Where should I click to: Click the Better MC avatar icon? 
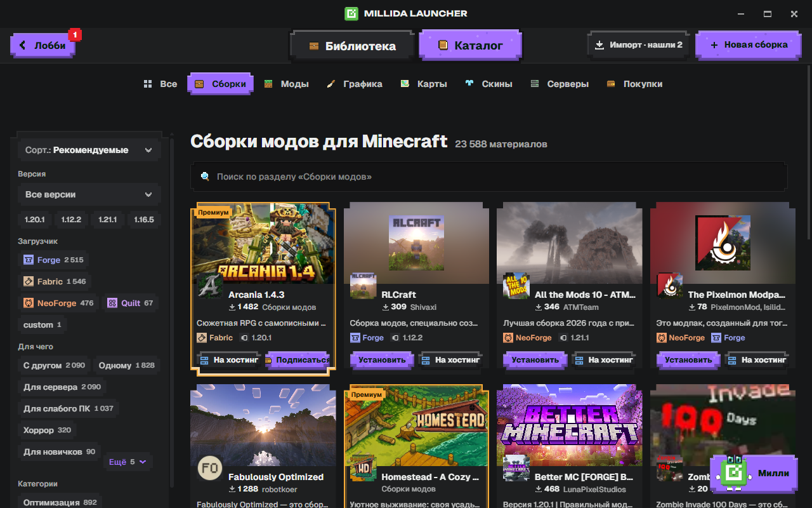(516, 469)
